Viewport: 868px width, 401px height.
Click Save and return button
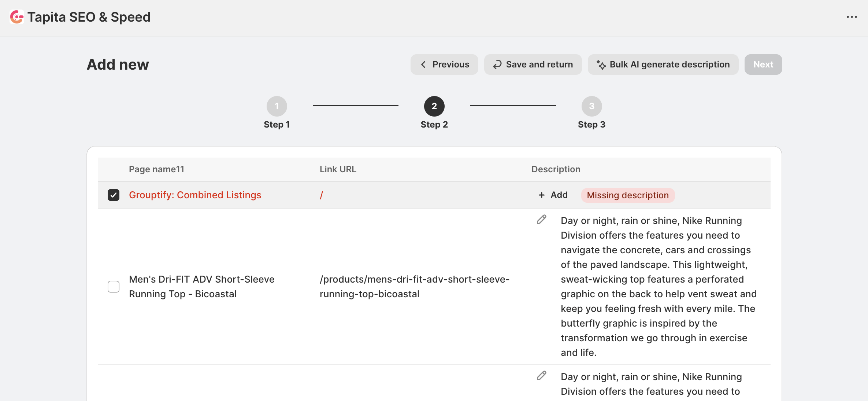point(533,65)
